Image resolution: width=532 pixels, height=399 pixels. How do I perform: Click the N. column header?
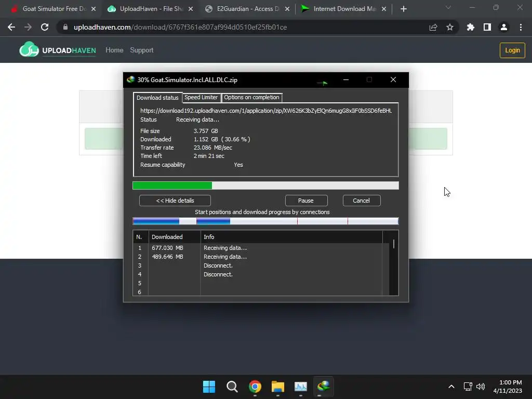coord(140,237)
